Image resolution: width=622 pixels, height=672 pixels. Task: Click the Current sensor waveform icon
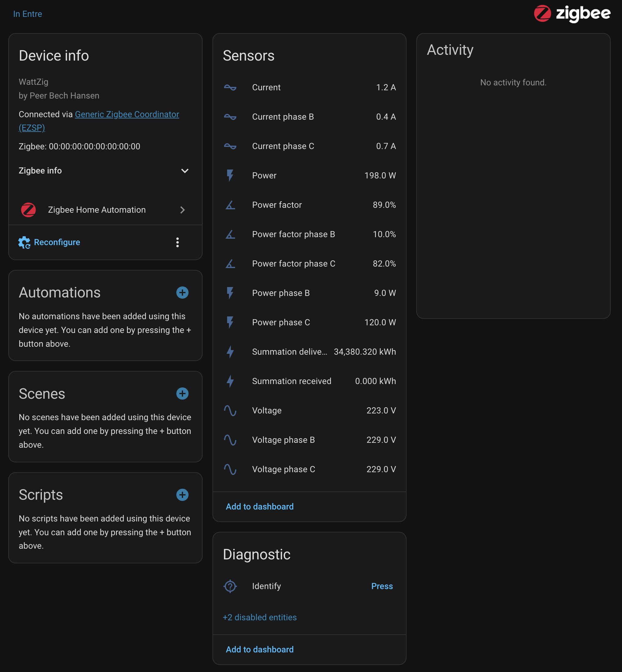point(230,88)
